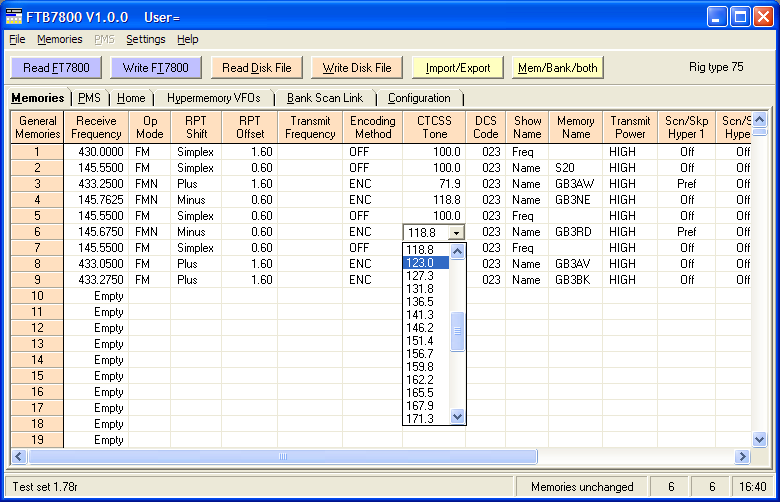This screenshot has width=780, height=502.
Task: Choose 159.8 in the CTCSS tone list
Action: point(426,367)
